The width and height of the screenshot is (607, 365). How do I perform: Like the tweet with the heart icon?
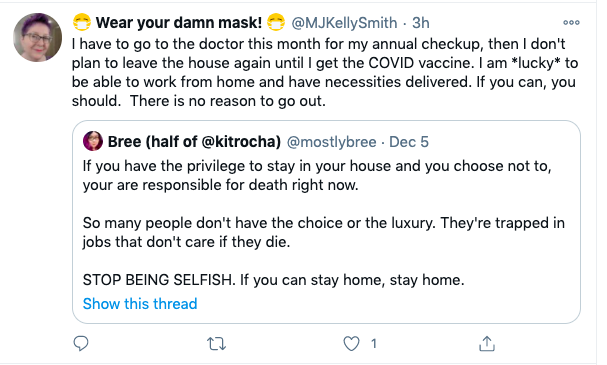tap(351, 343)
